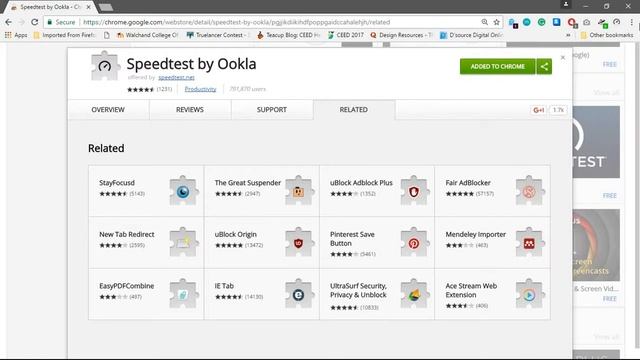Click the Google +1 button
The height and width of the screenshot is (360, 640).
(538, 110)
